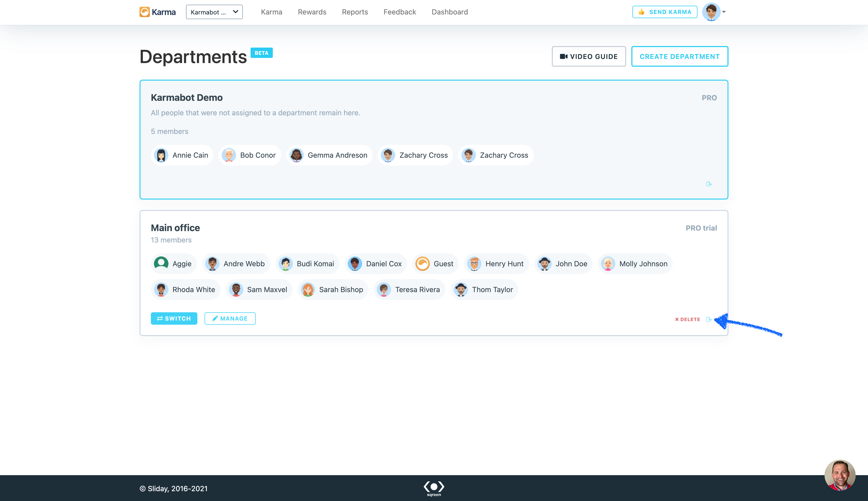Select the Henry Hunt member pill
Screen dimensions: 868x501
[x=497, y=264]
